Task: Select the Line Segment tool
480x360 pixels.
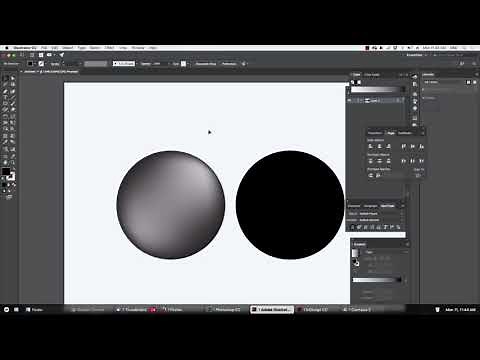Action: (x=13, y=97)
